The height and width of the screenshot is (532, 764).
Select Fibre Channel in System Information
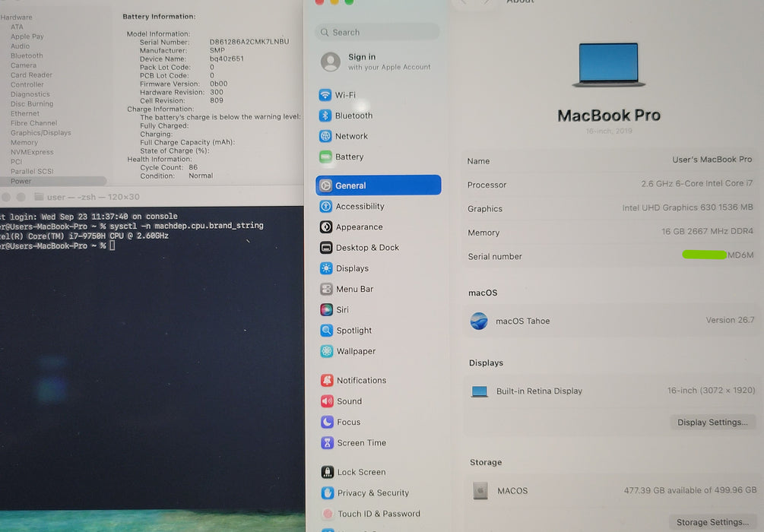pos(33,123)
